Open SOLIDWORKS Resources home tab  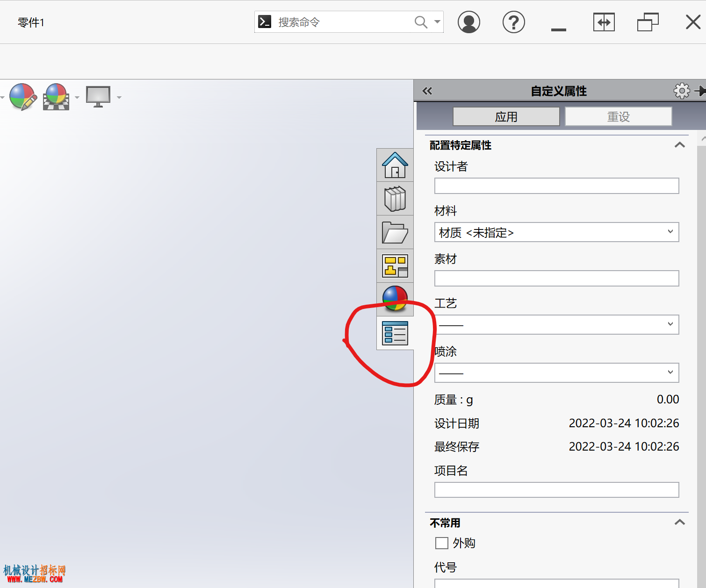(395, 165)
